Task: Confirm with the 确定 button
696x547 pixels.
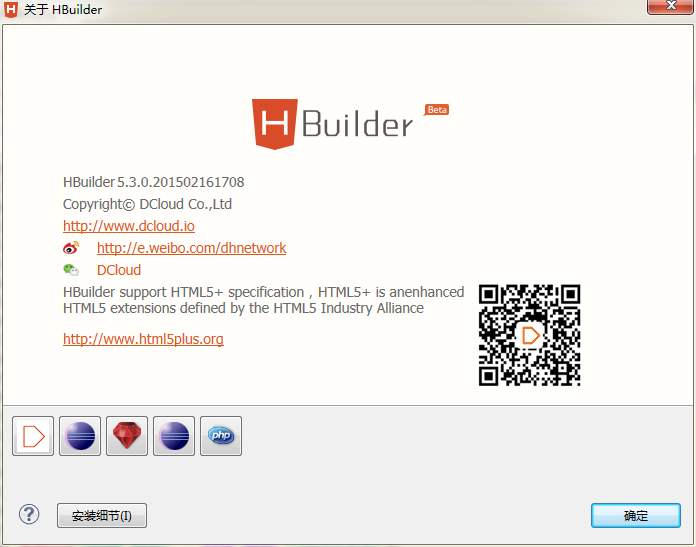Action: pyautogui.click(x=636, y=515)
